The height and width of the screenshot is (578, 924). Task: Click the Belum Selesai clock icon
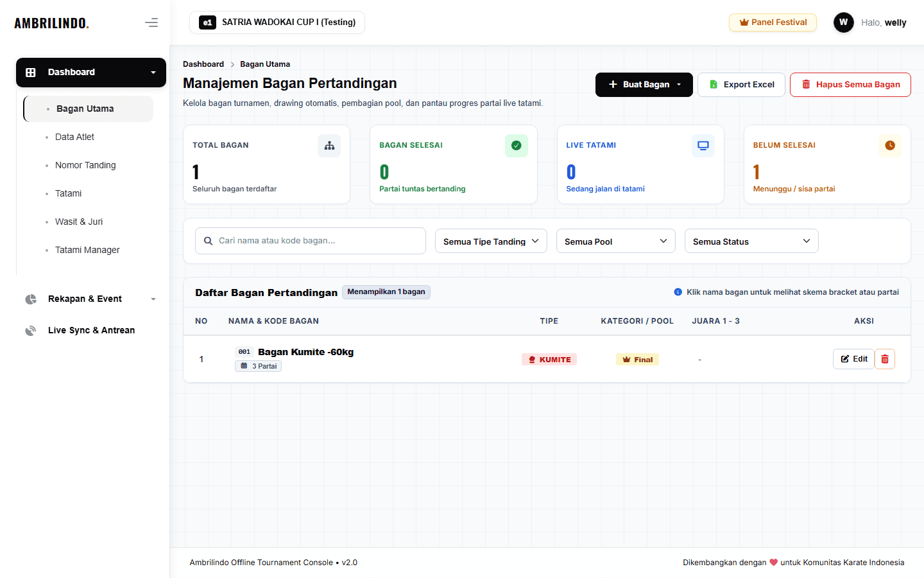click(x=890, y=146)
